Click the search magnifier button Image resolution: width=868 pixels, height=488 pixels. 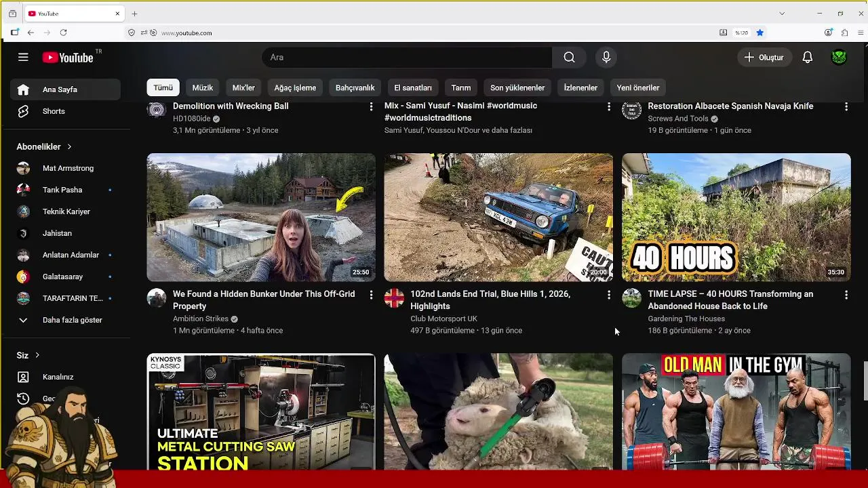(569, 58)
